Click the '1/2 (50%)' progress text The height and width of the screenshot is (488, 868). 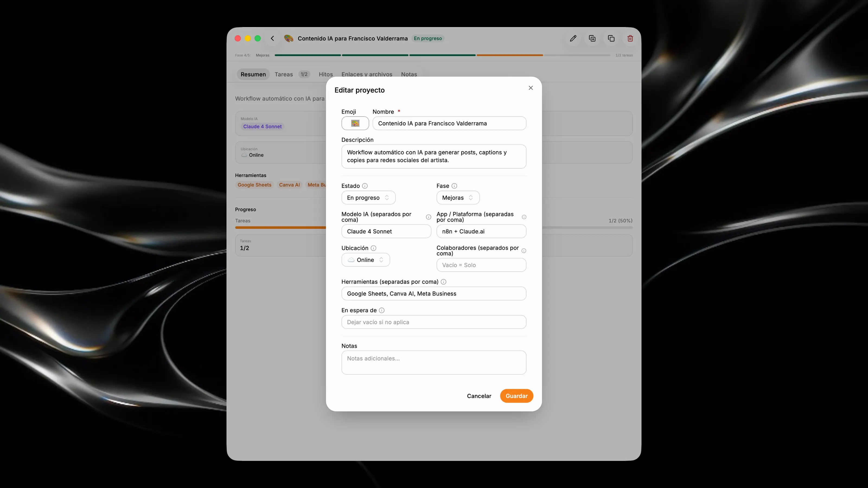tap(620, 221)
